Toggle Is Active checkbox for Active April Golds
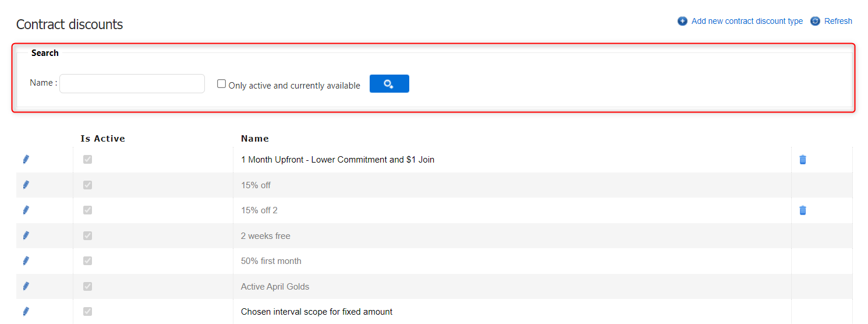The image size is (868, 324). [x=87, y=286]
